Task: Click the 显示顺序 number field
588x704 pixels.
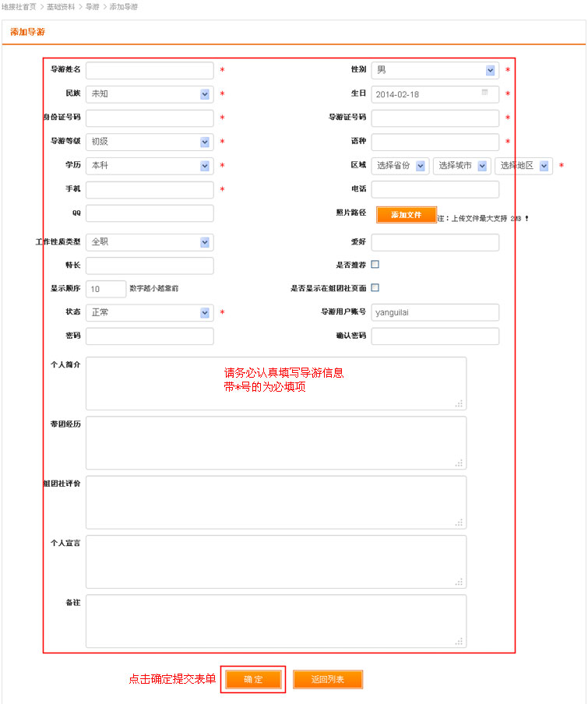Action: [105, 289]
